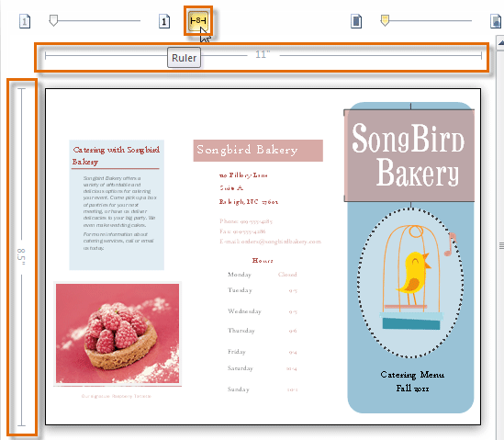
Task: Click the 8.5" vertical ruler label
Action: click(x=21, y=256)
